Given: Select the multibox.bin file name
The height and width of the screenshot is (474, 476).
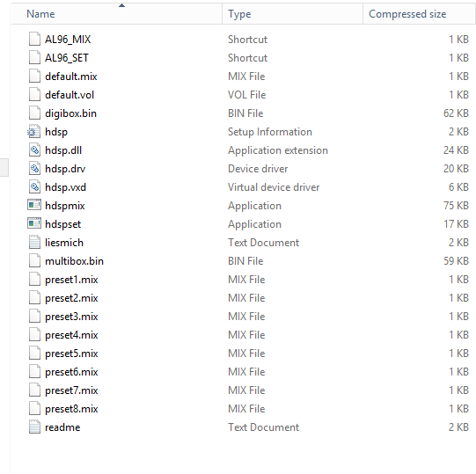Looking at the screenshot, I should (x=75, y=261).
